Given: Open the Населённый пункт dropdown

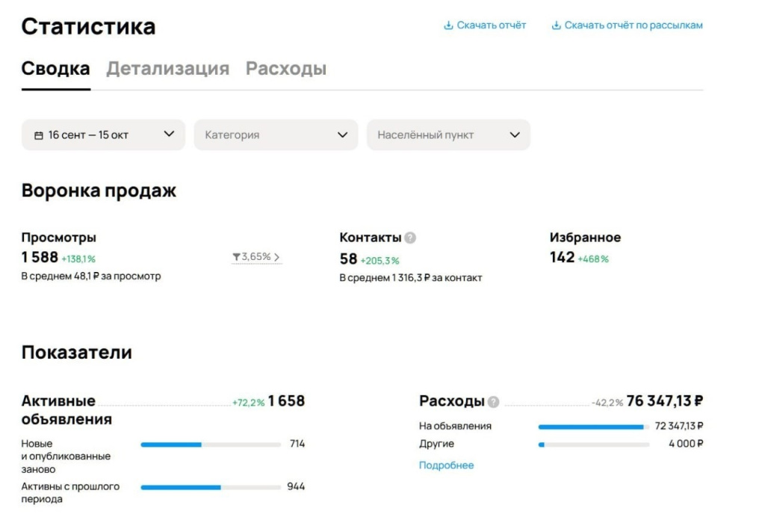Looking at the screenshot, I should pos(448,134).
